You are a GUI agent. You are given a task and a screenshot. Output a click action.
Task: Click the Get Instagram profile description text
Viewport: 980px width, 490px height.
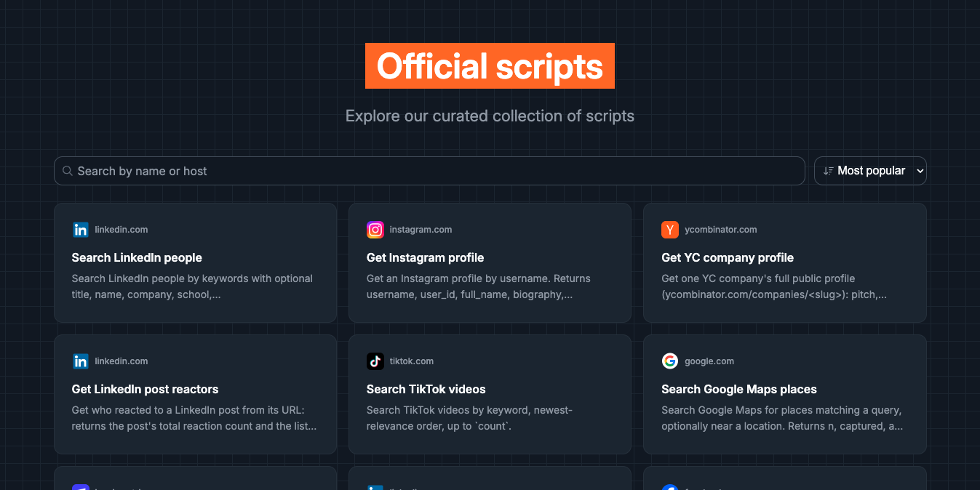click(479, 286)
